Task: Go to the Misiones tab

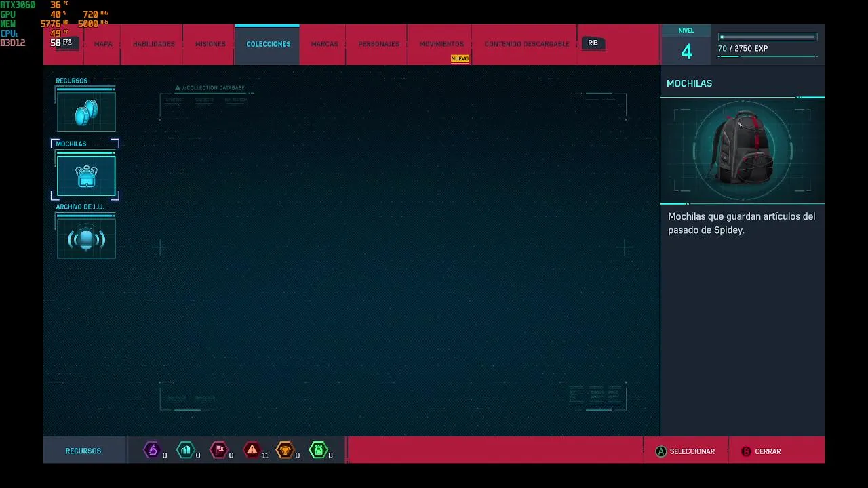Action: pos(210,44)
